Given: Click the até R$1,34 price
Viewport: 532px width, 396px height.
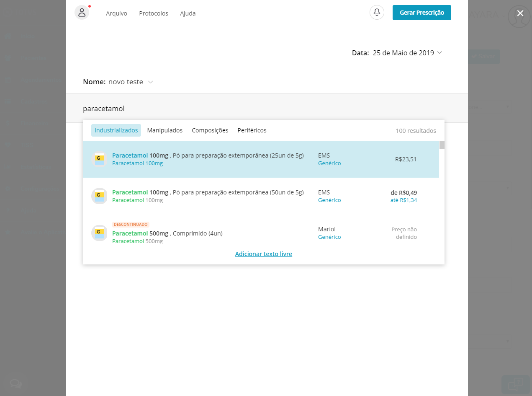Looking at the screenshot, I should click(403, 200).
